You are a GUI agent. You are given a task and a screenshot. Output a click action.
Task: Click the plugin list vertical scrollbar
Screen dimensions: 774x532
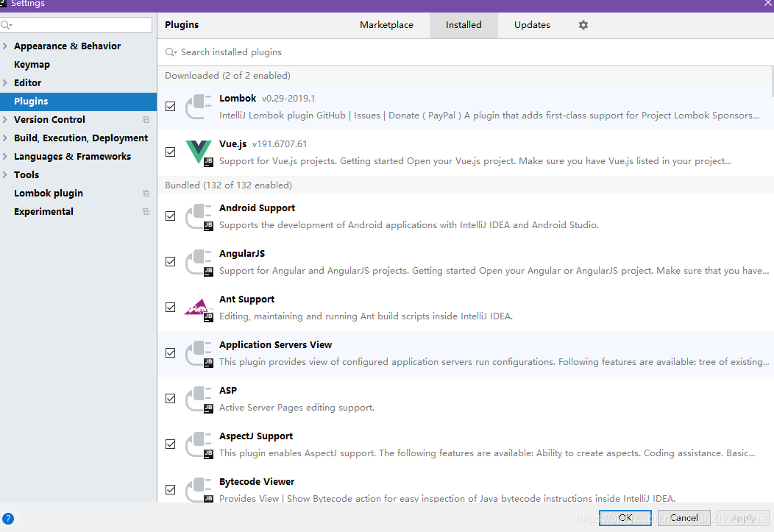point(772,82)
